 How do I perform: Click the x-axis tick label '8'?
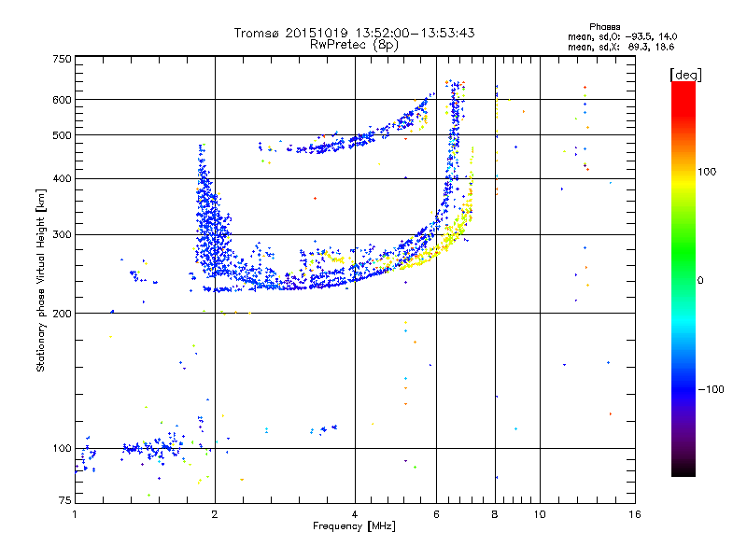[x=495, y=514]
